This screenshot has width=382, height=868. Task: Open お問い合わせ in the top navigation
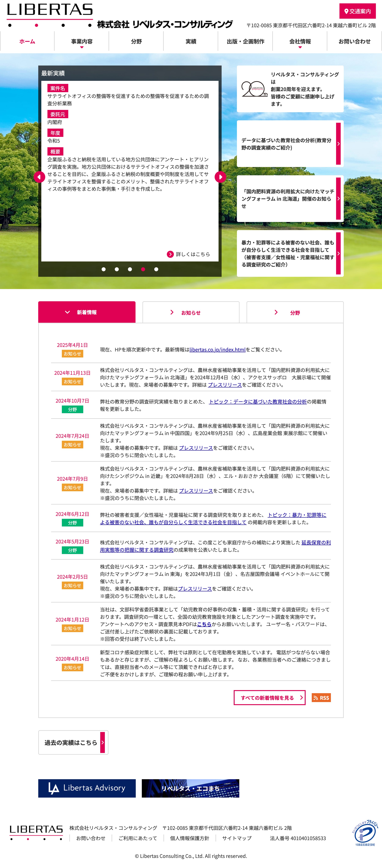click(x=354, y=41)
